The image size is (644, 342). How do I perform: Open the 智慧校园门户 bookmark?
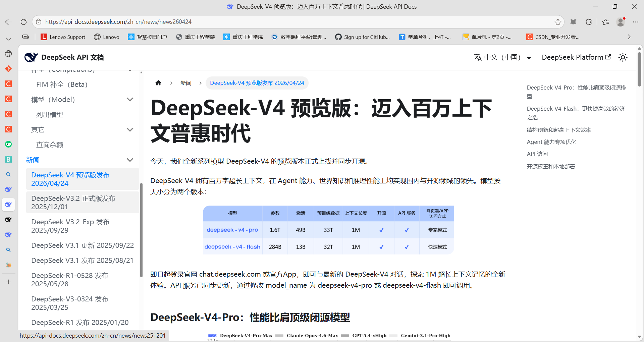(147, 37)
